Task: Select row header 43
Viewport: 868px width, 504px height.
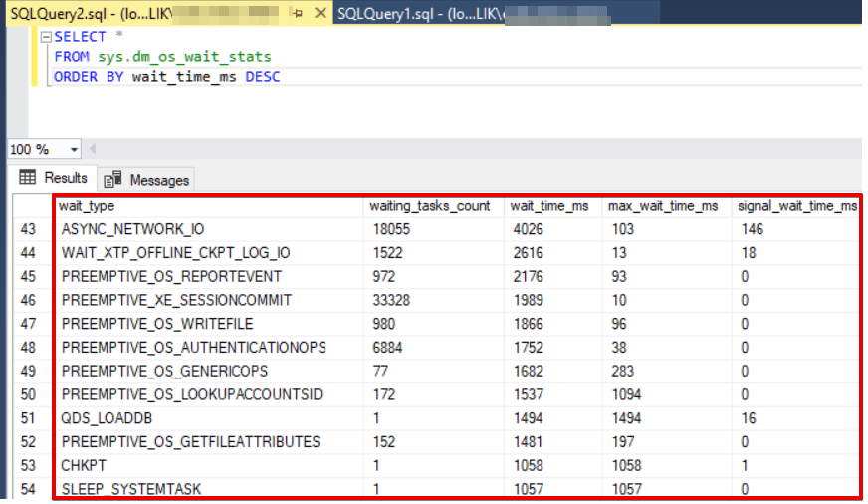Action: click(28, 229)
